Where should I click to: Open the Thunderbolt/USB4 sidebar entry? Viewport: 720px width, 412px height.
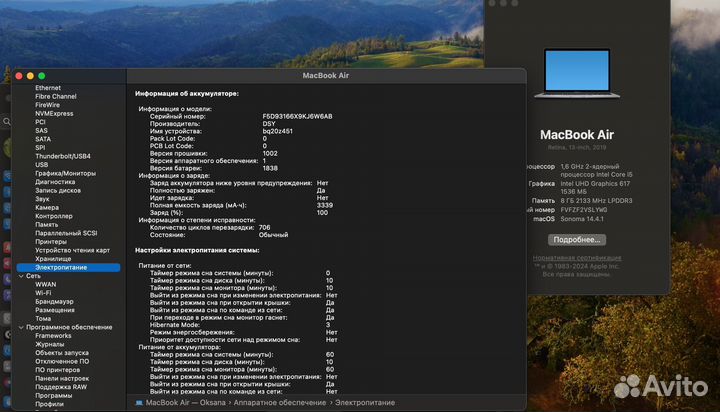[x=62, y=156]
